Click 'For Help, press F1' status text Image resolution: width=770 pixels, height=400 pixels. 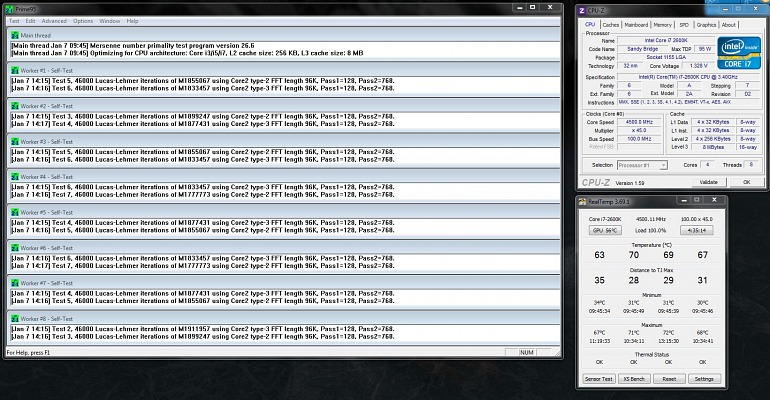pyautogui.click(x=28, y=352)
